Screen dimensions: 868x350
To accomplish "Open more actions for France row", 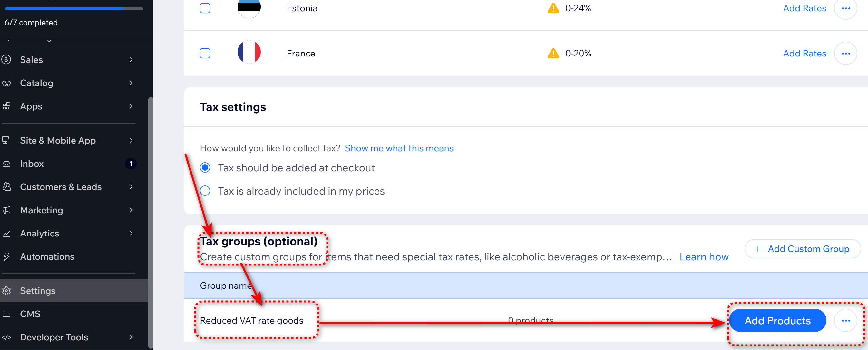I will 845,53.
